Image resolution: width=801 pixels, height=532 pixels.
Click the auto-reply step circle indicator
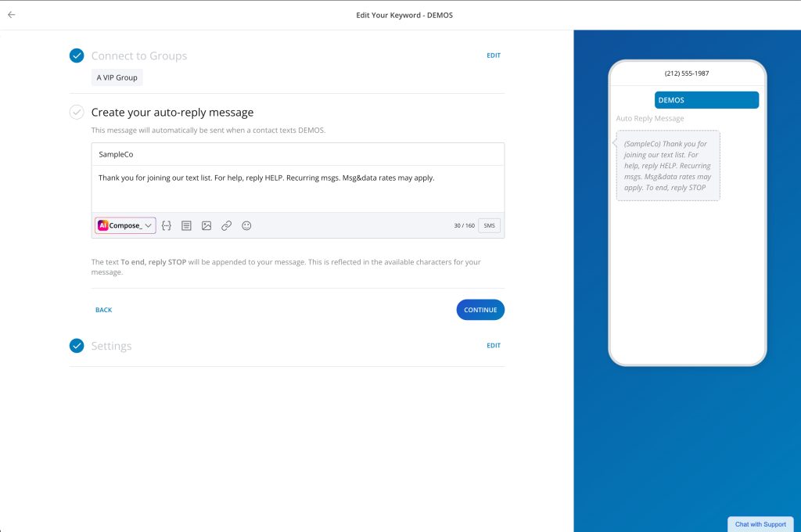[77, 112]
